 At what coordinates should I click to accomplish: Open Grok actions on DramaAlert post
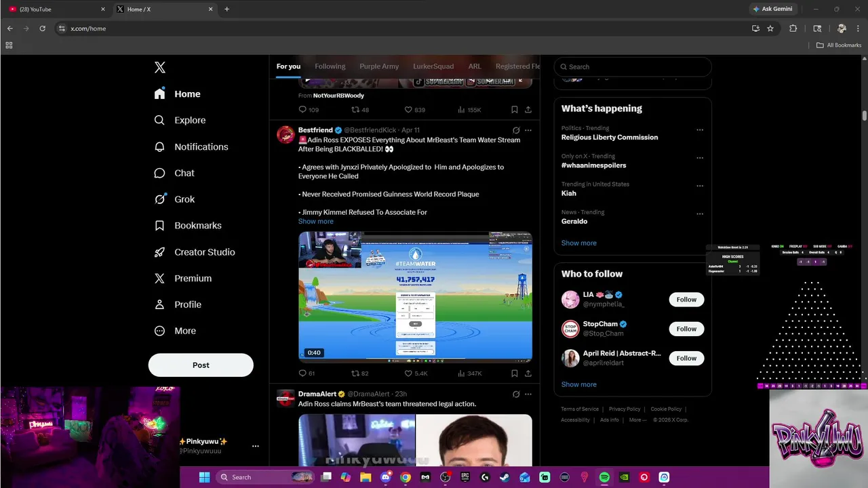click(516, 394)
